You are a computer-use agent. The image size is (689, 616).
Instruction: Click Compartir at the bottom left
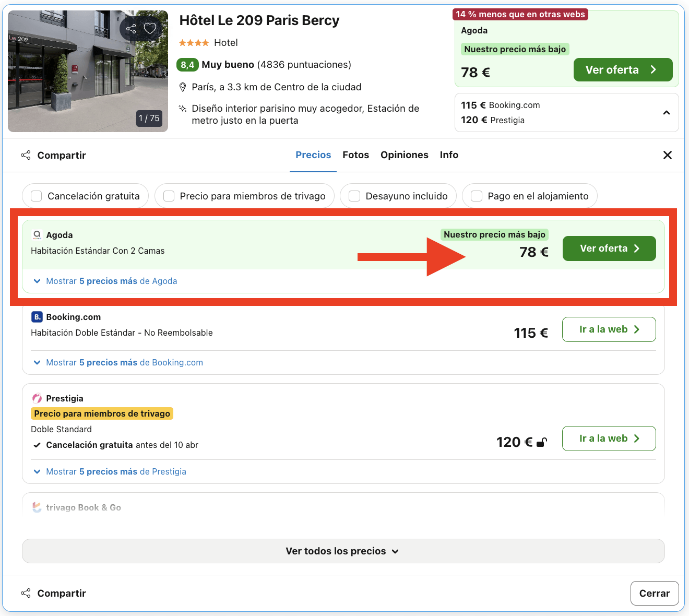pos(53,594)
